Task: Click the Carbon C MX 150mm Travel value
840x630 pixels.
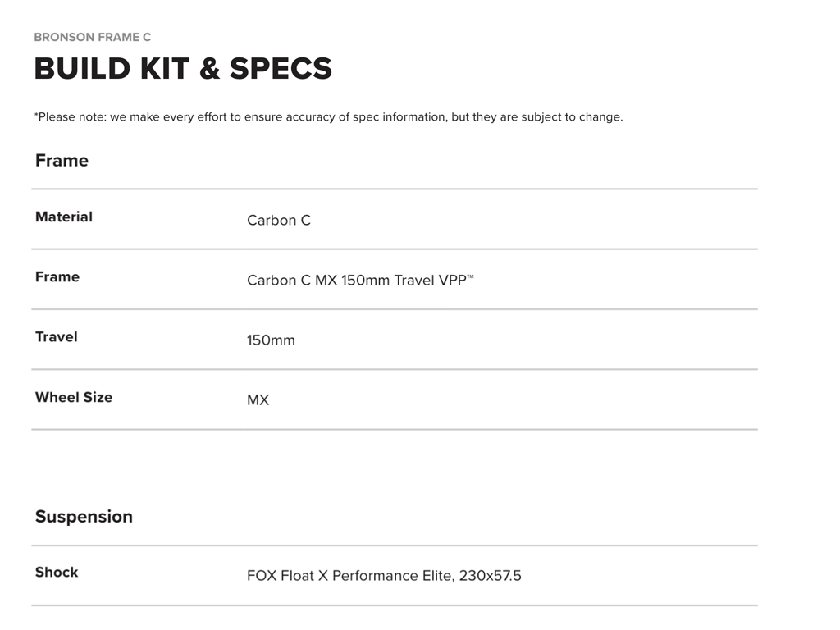Action: [345, 280]
